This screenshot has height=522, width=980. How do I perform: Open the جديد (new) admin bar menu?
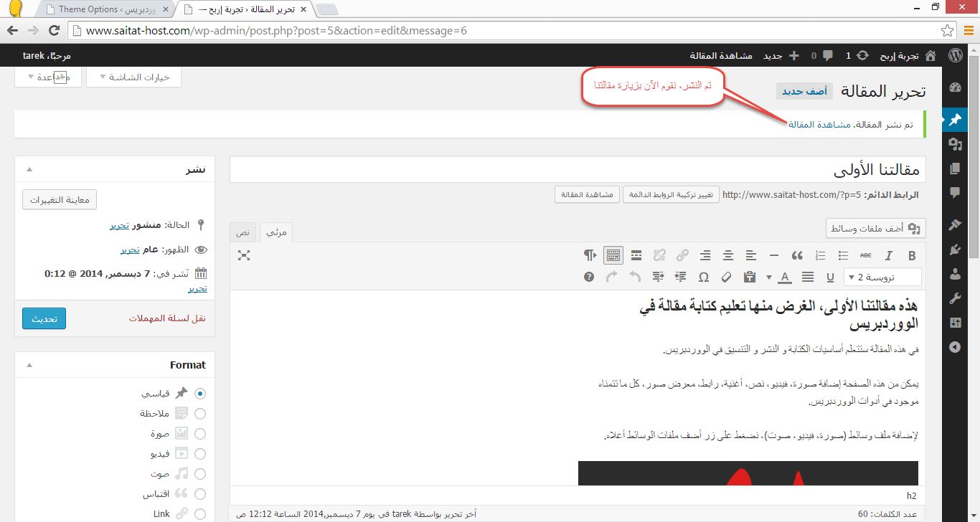[x=781, y=55]
